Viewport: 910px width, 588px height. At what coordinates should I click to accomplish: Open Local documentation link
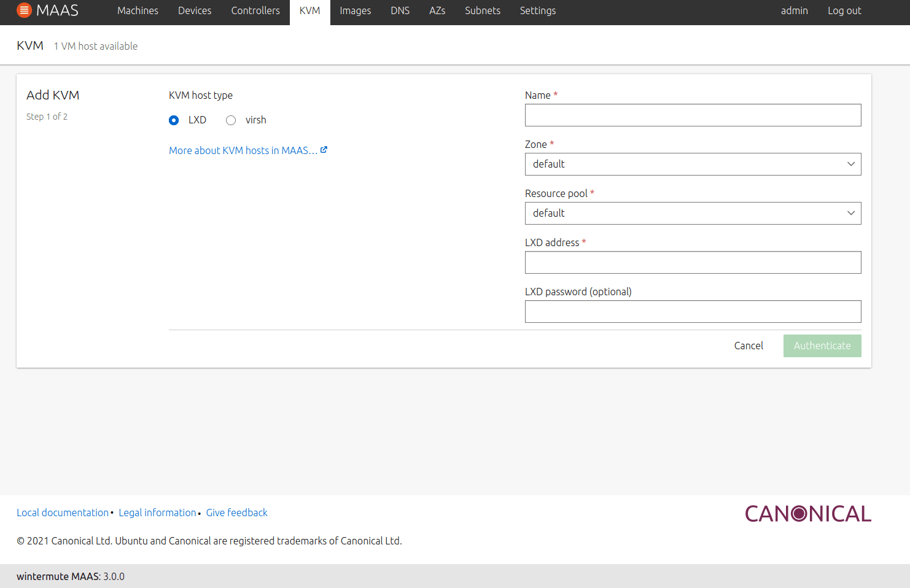[x=63, y=513]
